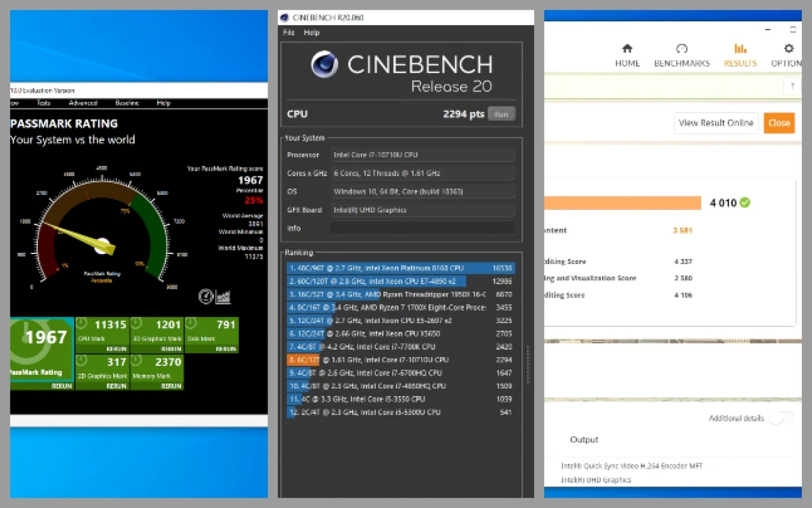Open the Baseline menu in PassMark

click(127, 103)
